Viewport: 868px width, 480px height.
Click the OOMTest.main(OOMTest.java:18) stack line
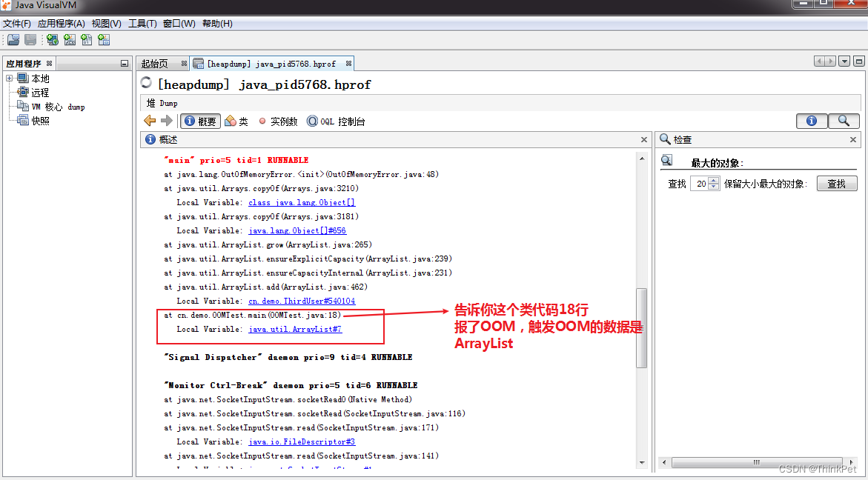point(253,316)
